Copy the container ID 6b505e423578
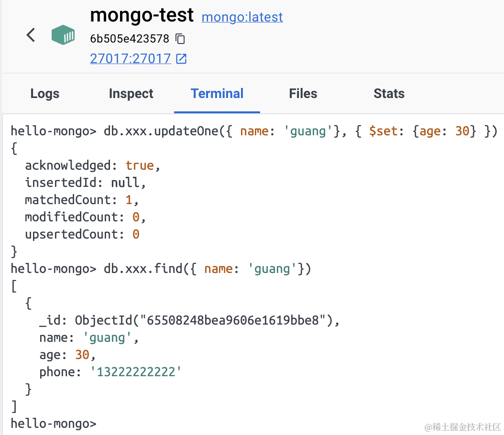The width and height of the screenshot is (504, 435). 180,38
